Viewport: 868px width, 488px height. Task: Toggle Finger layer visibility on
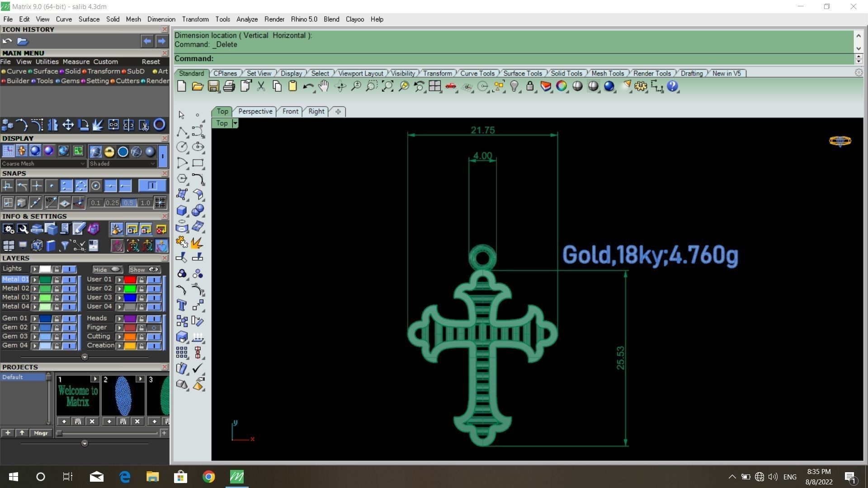(x=154, y=328)
